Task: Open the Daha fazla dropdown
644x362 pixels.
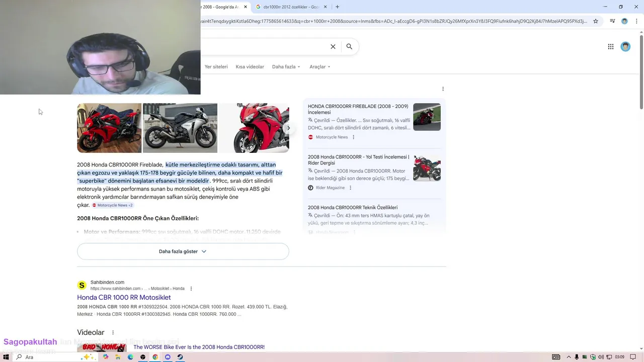Action: [x=286, y=66]
